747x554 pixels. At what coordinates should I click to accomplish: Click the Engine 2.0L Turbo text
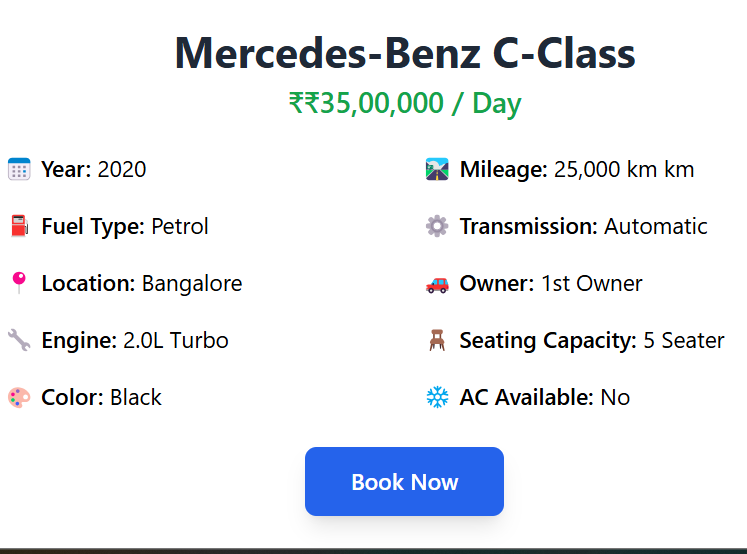[x=135, y=341]
